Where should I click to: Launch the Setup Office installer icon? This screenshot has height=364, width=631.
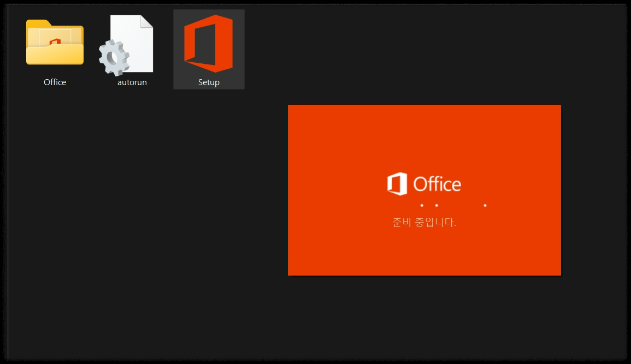pyautogui.click(x=209, y=44)
